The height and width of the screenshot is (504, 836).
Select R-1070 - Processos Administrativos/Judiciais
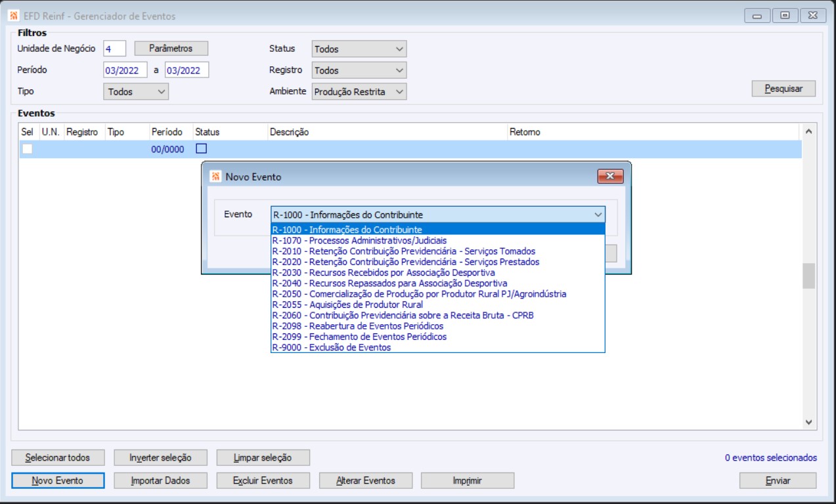click(438, 240)
